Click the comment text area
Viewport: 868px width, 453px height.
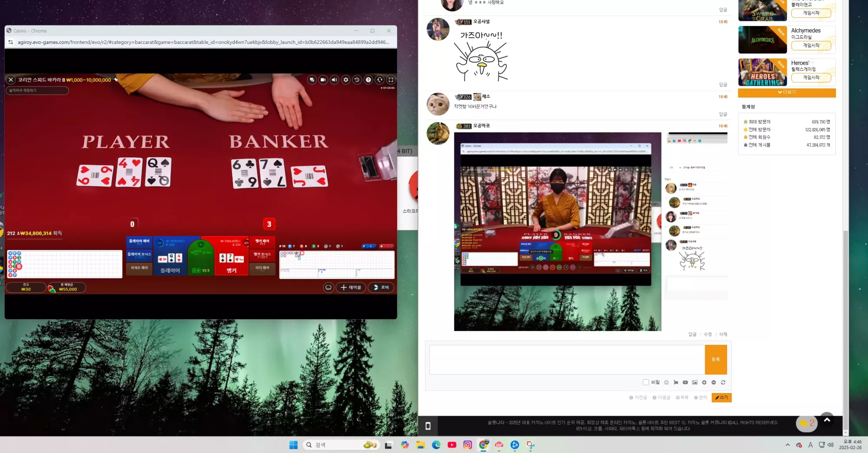(567, 360)
